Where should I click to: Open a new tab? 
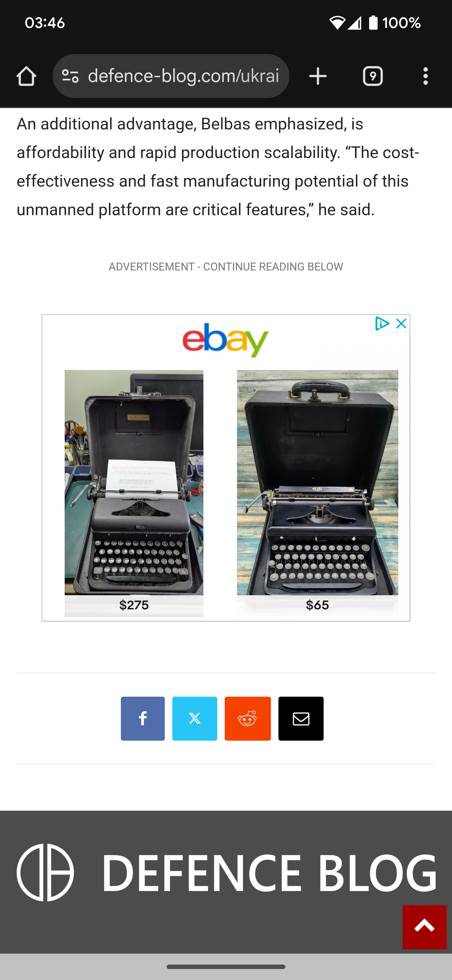pos(318,76)
